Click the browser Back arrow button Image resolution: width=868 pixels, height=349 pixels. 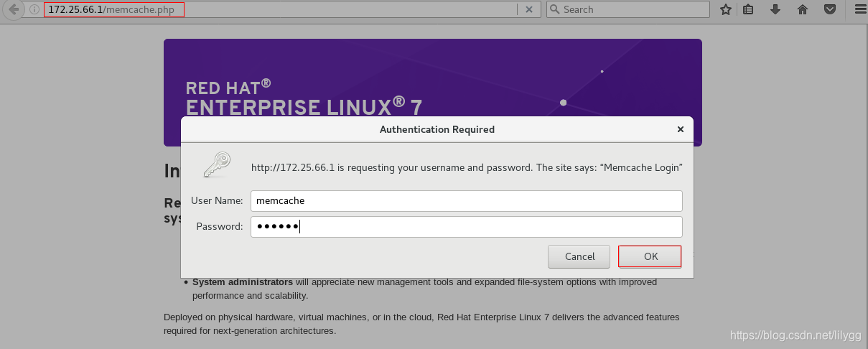(x=13, y=10)
